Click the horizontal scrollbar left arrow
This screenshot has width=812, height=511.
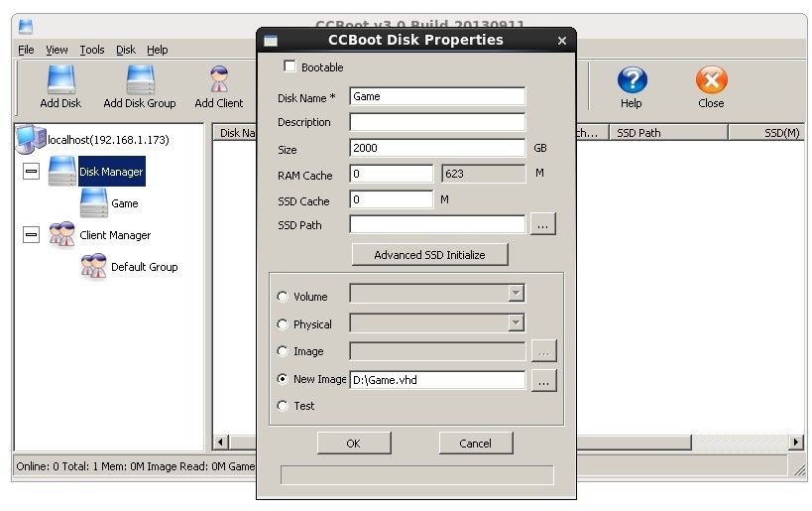tap(221, 443)
